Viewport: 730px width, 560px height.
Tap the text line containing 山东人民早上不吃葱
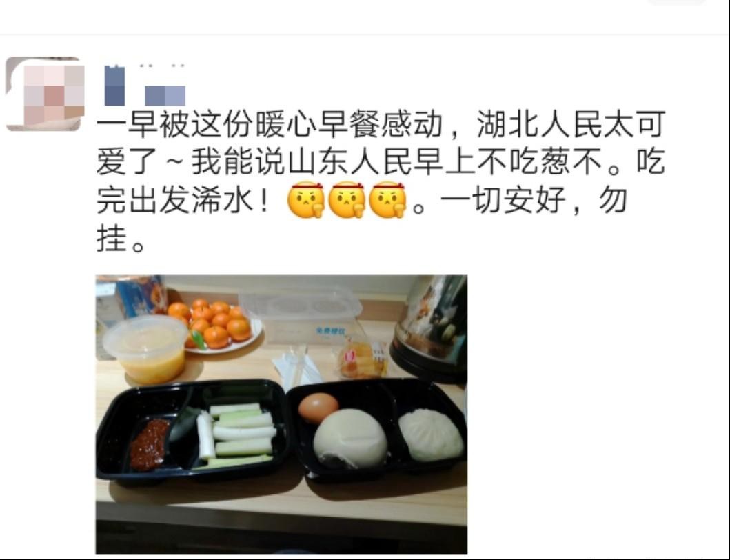point(381,161)
